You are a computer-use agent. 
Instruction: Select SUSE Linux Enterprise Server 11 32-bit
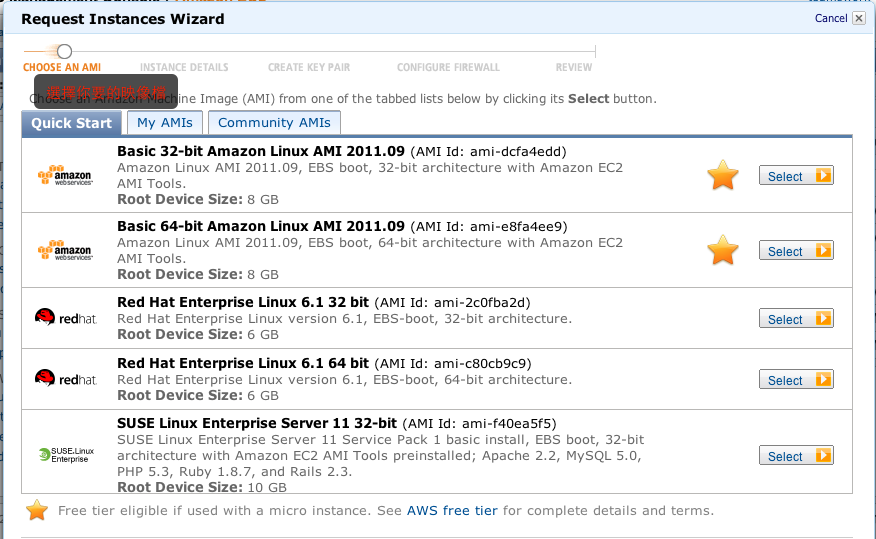point(796,456)
